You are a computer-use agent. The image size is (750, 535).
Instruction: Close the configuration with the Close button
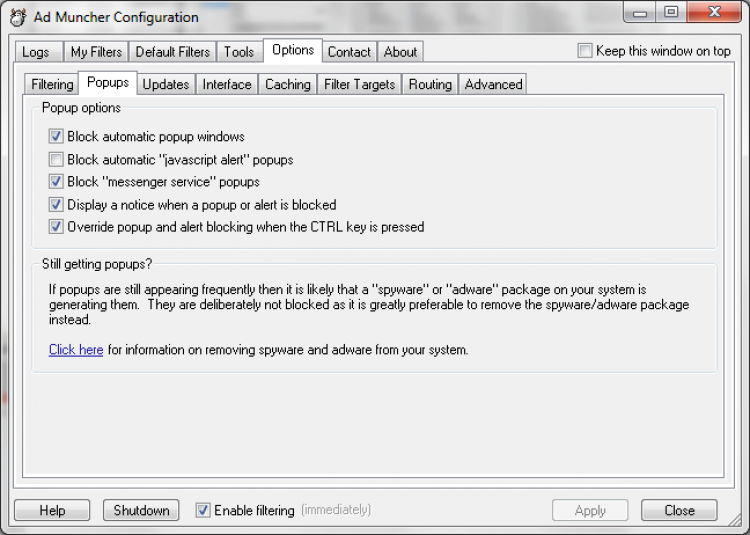coord(679,510)
